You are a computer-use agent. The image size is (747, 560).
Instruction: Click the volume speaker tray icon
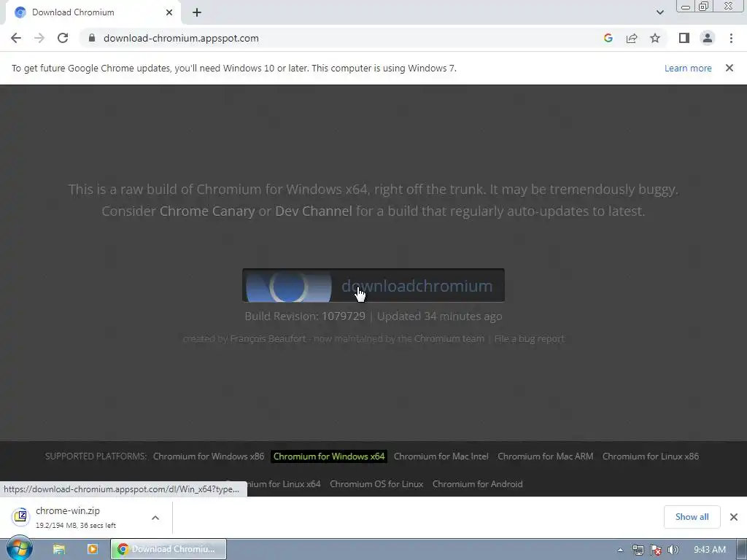coord(673,550)
